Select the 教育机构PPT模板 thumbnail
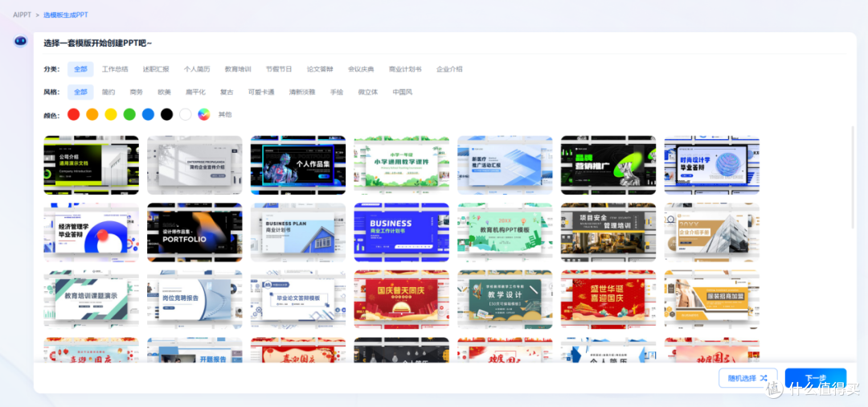Viewport: 868px width, 407px height. (505, 232)
